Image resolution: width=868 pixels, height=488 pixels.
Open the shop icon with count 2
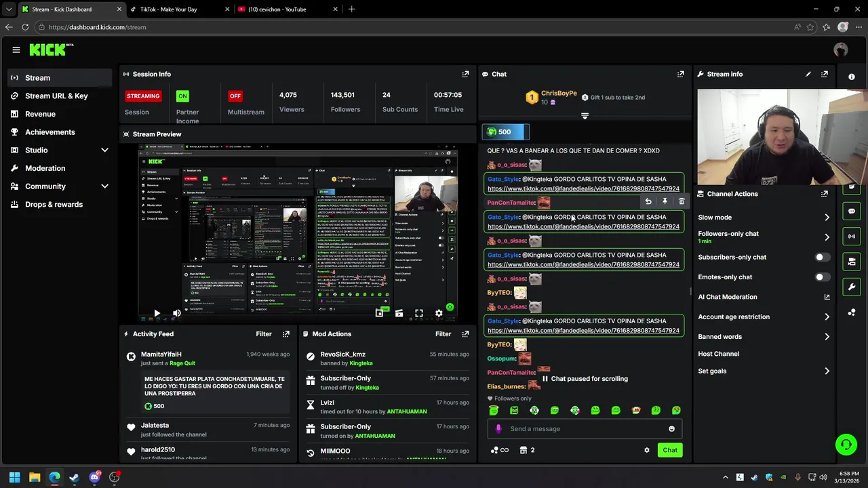coord(527,450)
